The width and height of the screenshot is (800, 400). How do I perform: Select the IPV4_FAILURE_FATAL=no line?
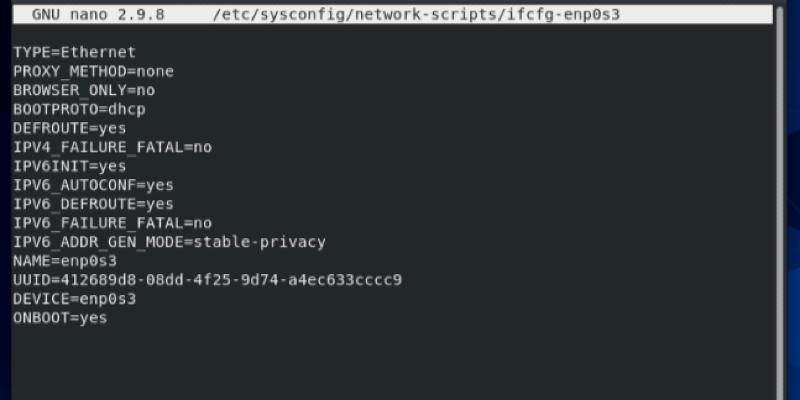pyautogui.click(x=112, y=147)
